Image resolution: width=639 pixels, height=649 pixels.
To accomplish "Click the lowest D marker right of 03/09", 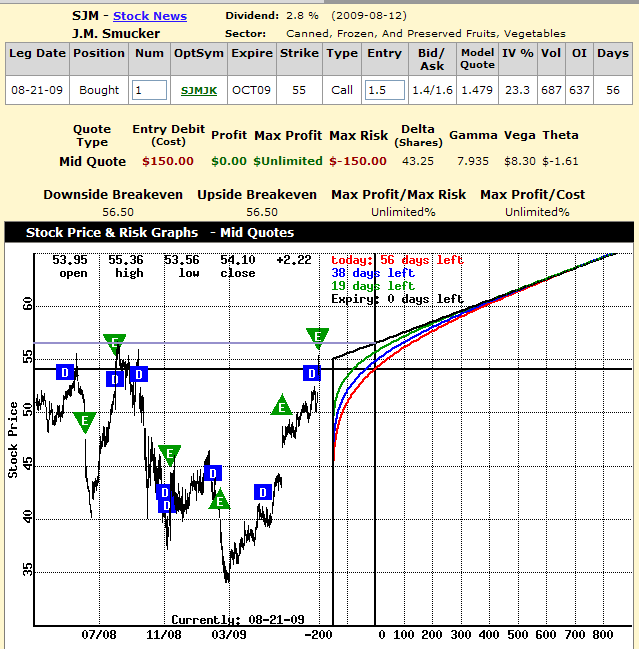I will pyautogui.click(x=263, y=492).
